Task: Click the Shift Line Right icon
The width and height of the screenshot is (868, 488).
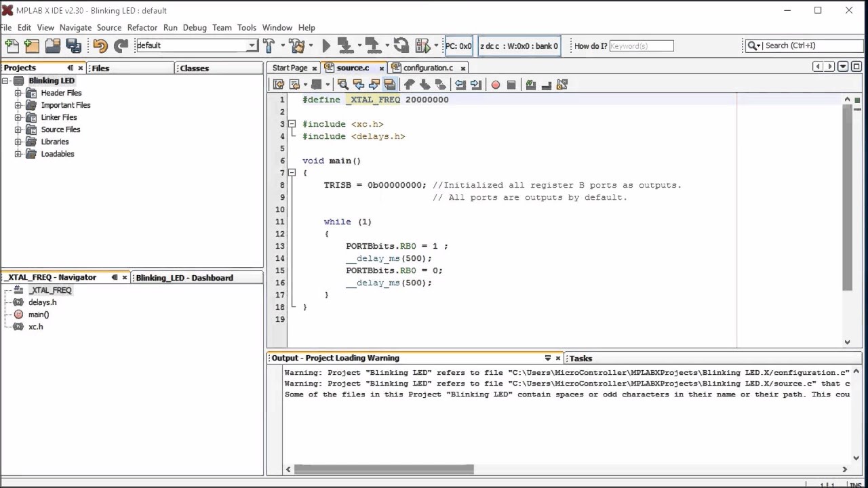Action: point(475,85)
